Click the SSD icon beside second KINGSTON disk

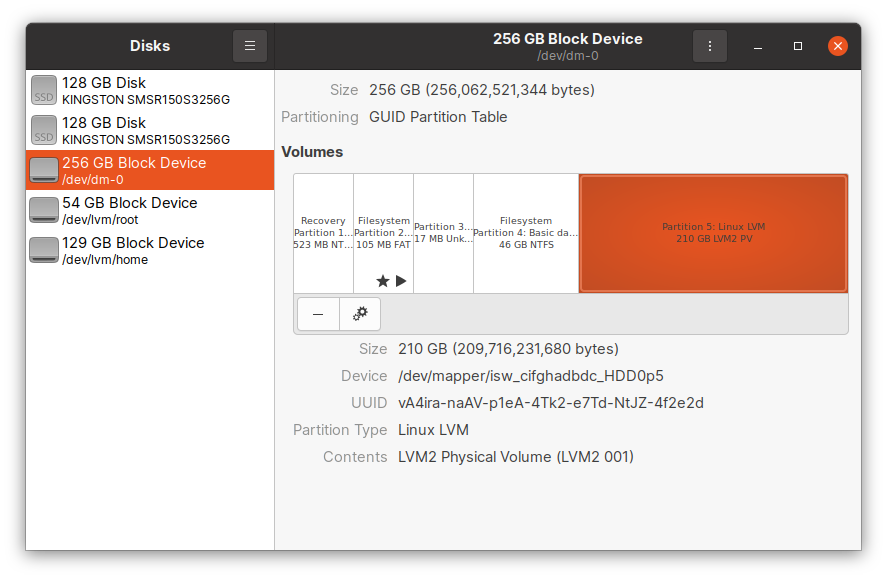tap(44, 130)
